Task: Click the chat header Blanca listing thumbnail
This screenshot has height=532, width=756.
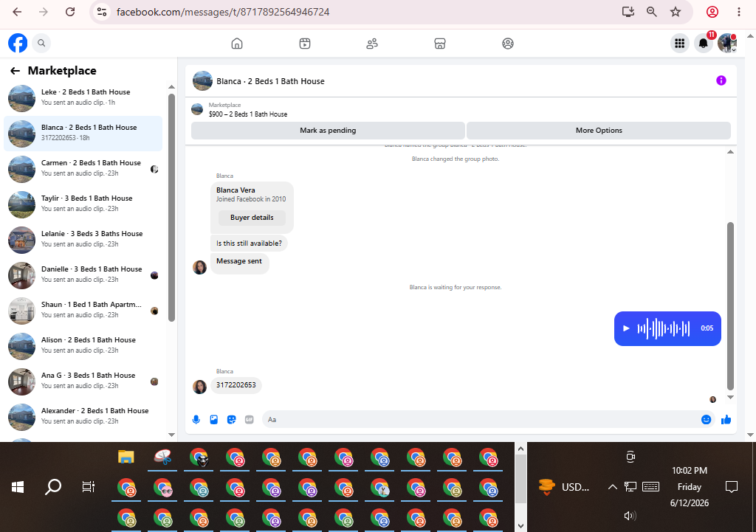Action: 202,81
